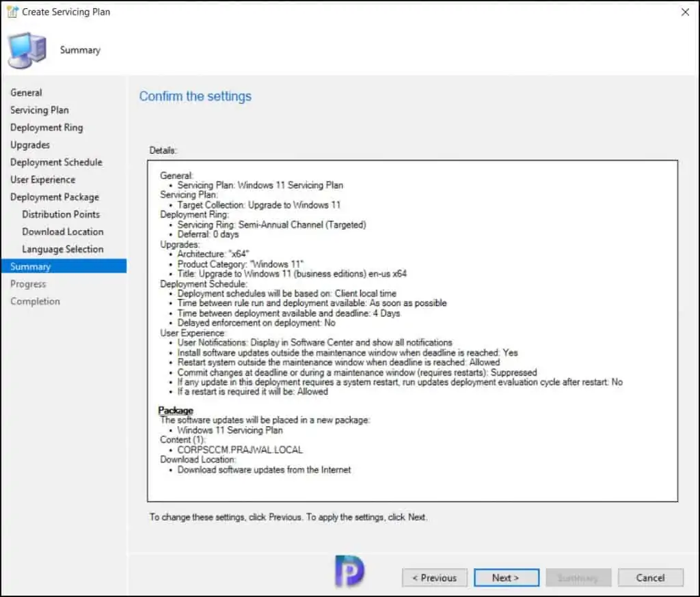The width and height of the screenshot is (700, 597).
Task: Select the User Experience step
Action: point(43,180)
